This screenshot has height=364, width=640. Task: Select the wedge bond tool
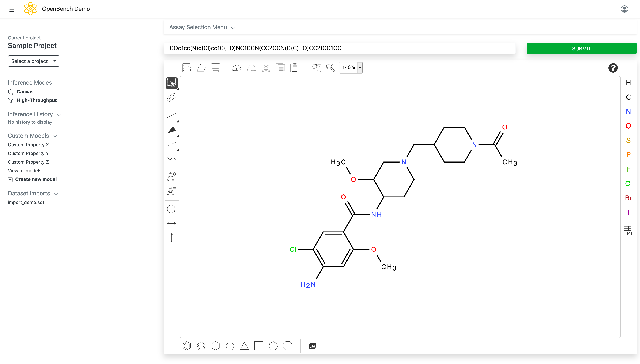pos(171,130)
